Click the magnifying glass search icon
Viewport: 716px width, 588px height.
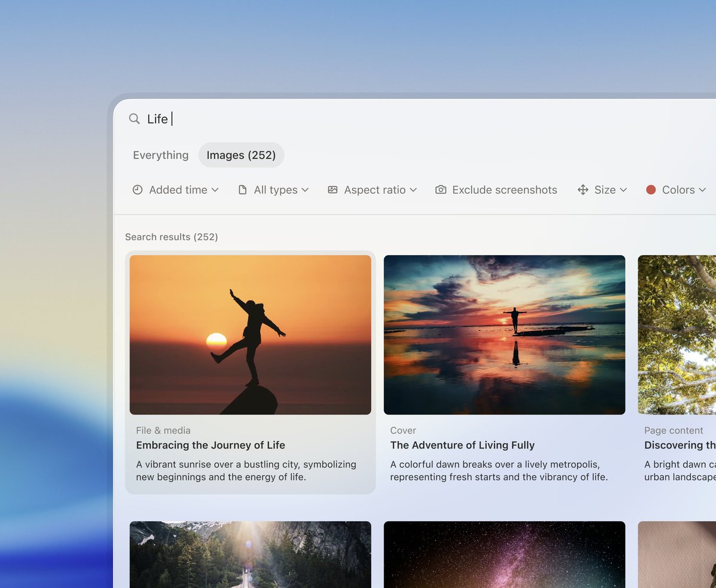[134, 119]
